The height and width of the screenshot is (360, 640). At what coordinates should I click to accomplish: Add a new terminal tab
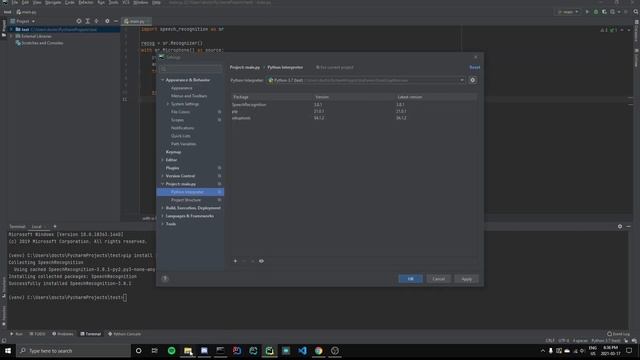tap(55, 227)
